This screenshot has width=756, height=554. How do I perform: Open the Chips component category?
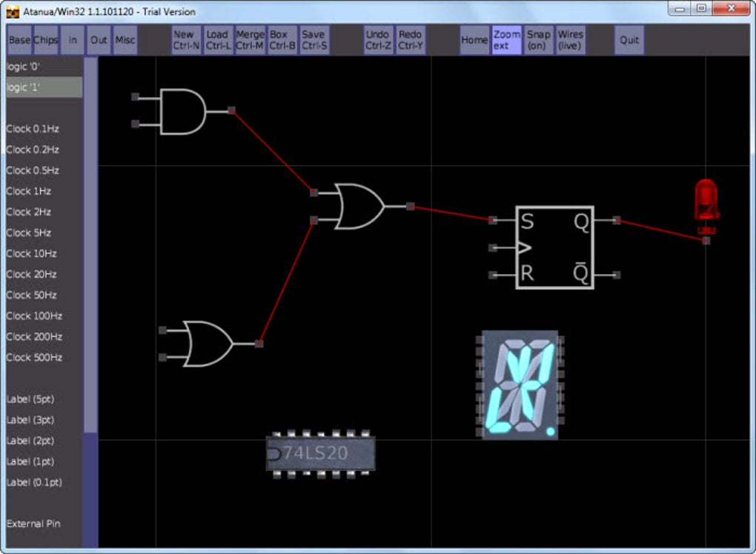click(x=45, y=40)
